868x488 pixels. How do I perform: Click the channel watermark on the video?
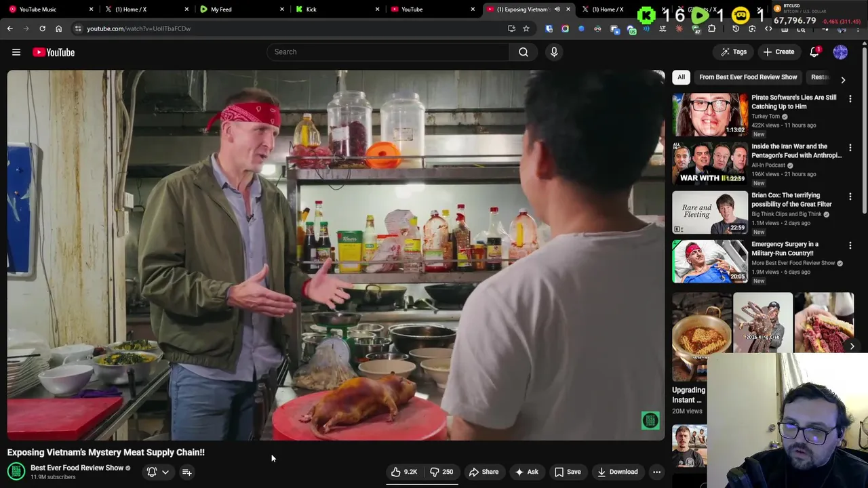(x=650, y=421)
